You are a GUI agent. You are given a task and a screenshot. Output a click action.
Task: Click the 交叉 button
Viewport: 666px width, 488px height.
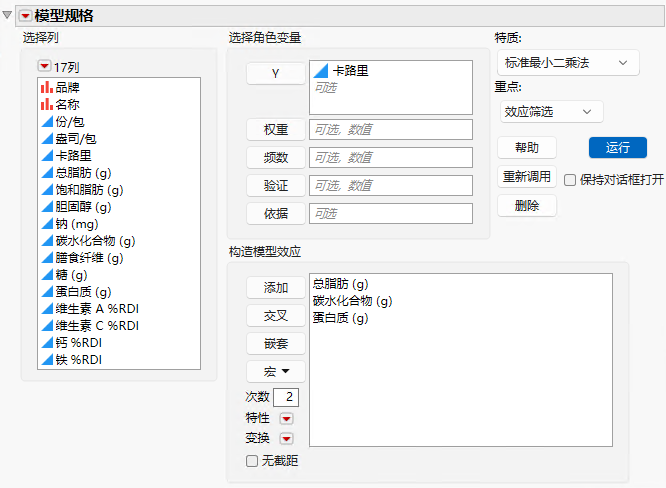pos(276,316)
